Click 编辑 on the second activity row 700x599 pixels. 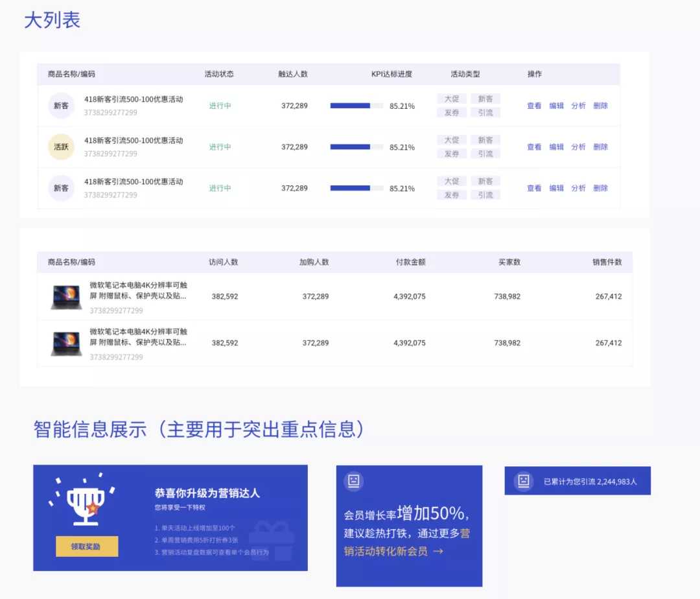pos(555,147)
